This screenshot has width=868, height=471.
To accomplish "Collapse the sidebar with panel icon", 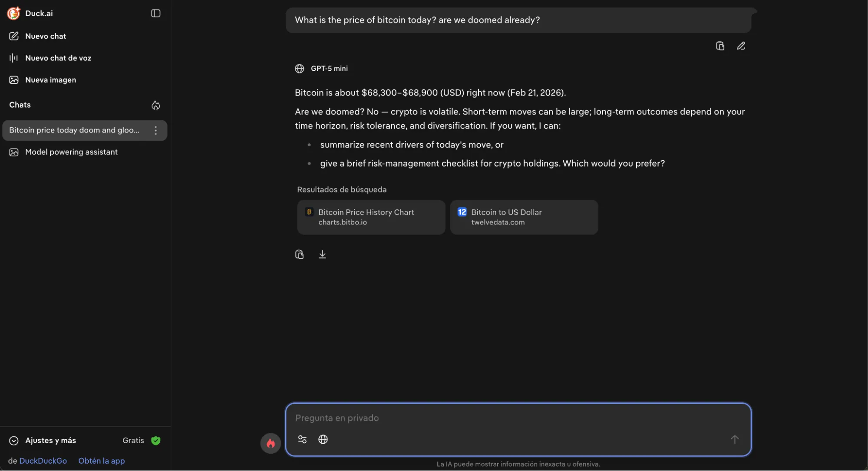I will coord(155,13).
